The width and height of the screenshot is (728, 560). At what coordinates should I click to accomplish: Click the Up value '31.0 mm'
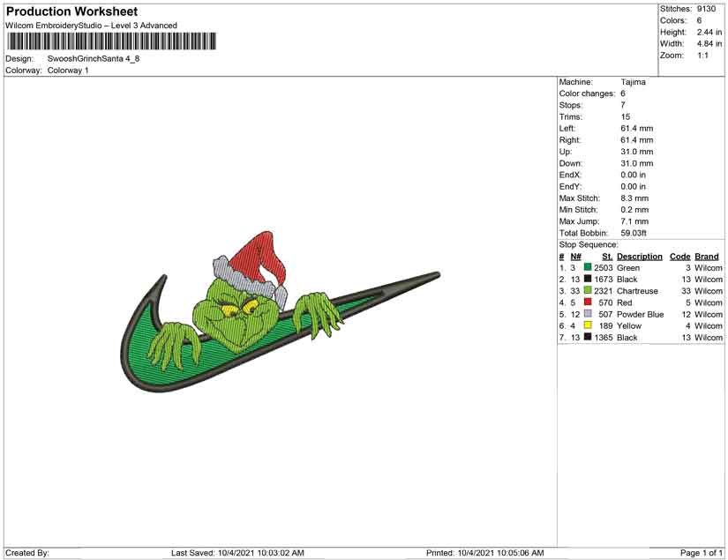(x=636, y=152)
